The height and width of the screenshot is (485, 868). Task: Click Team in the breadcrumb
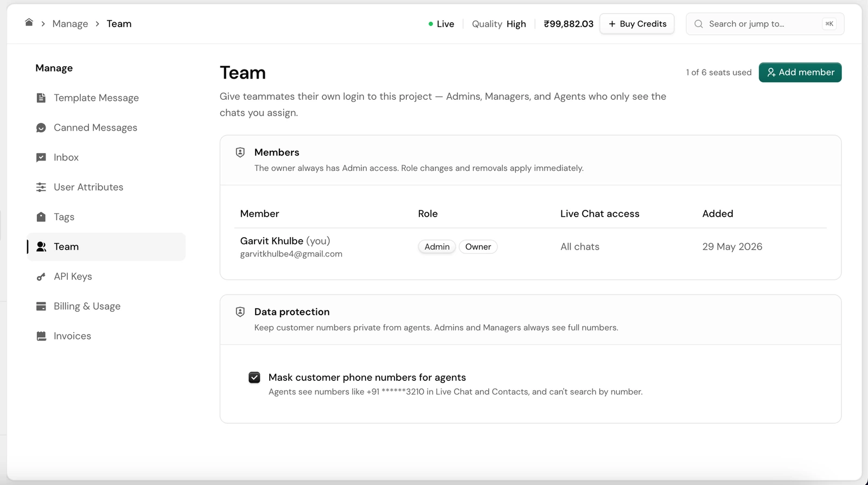coord(119,24)
